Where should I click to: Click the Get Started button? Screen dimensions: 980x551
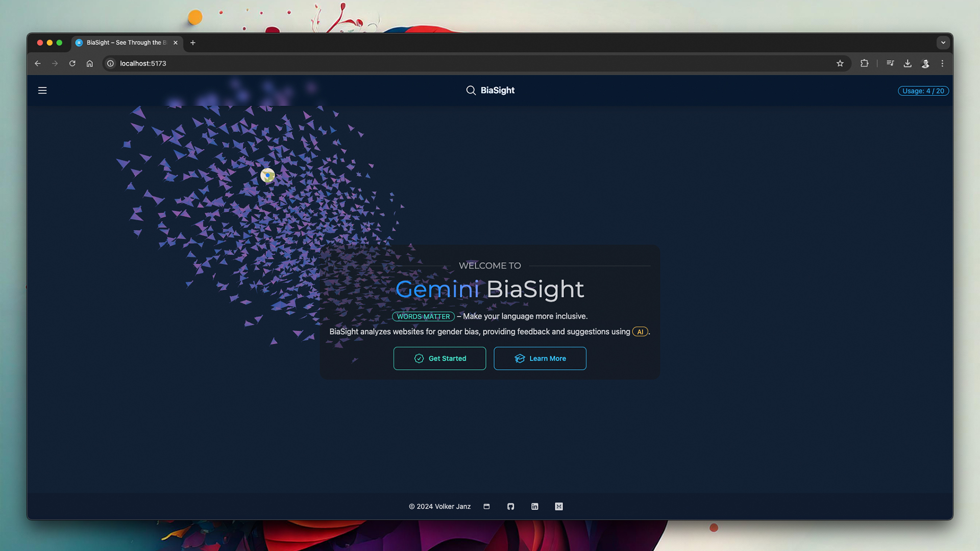tap(439, 359)
